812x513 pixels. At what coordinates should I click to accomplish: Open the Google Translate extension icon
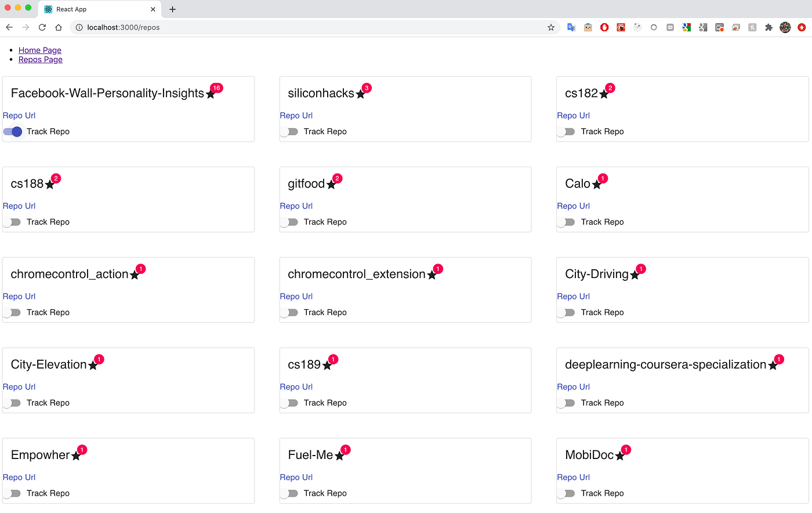pos(571,27)
